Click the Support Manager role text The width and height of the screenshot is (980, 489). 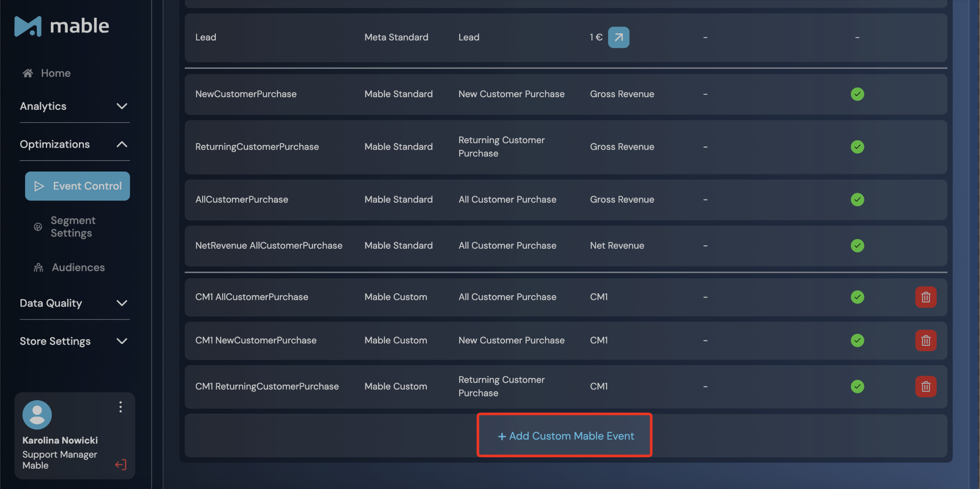click(x=60, y=454)
